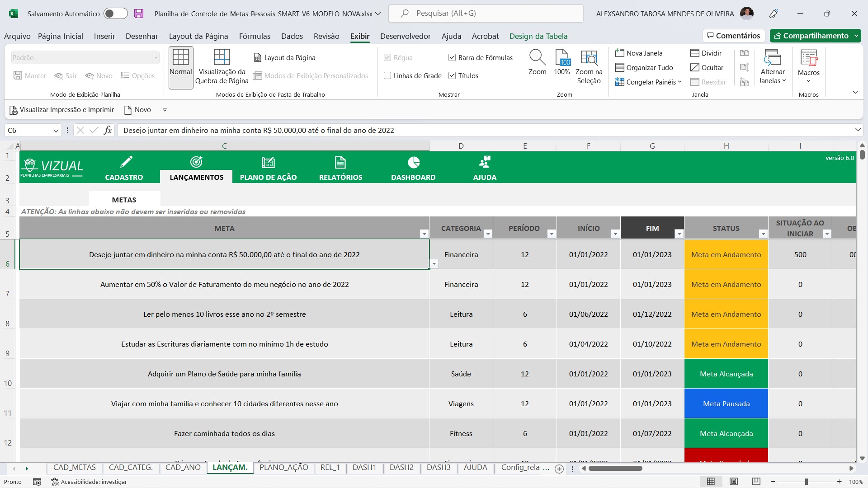Viewport: 868px width, 488px height.
Task: Switch to the PLANO_AÇÃO sheet tab
Action: click(x=283, y=468)
